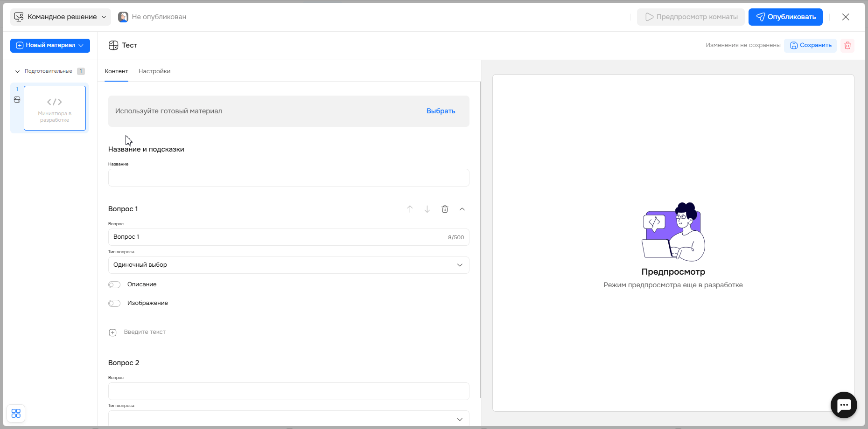This screenshot has width=868, height=429.
Task: Open the chat support bubble
Action: [844, 405]
